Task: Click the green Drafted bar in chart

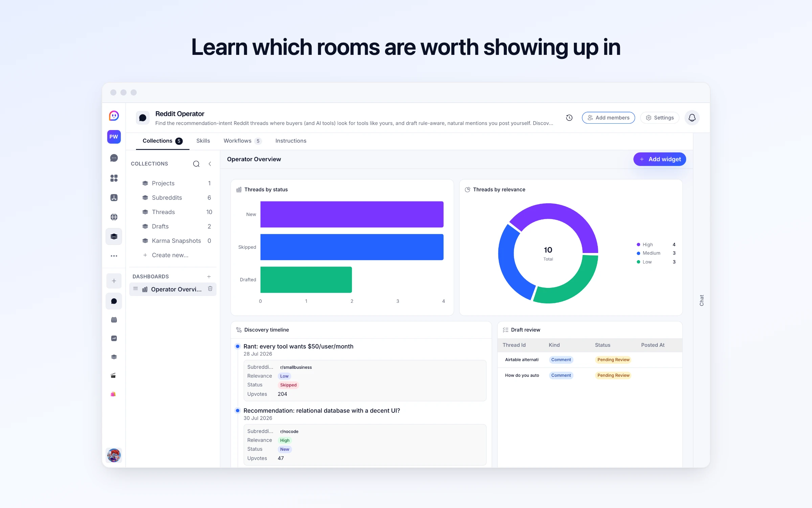Action: point(306,280)
